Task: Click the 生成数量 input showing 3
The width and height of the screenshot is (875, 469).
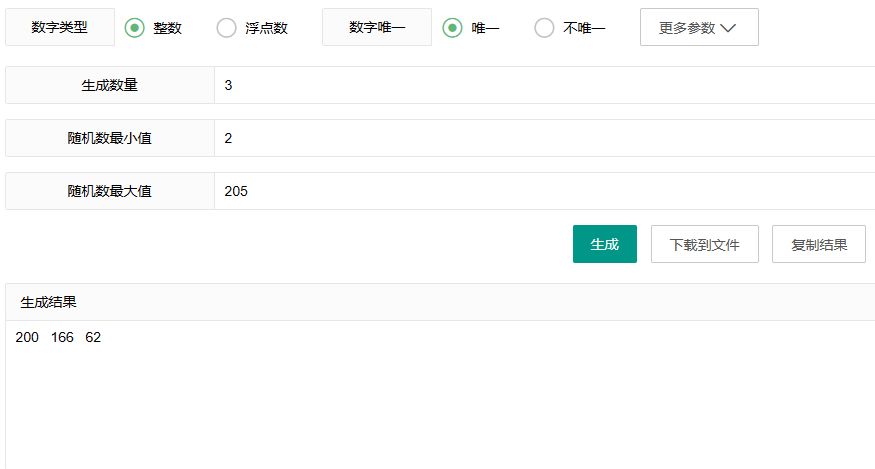Action: point(545,85)
